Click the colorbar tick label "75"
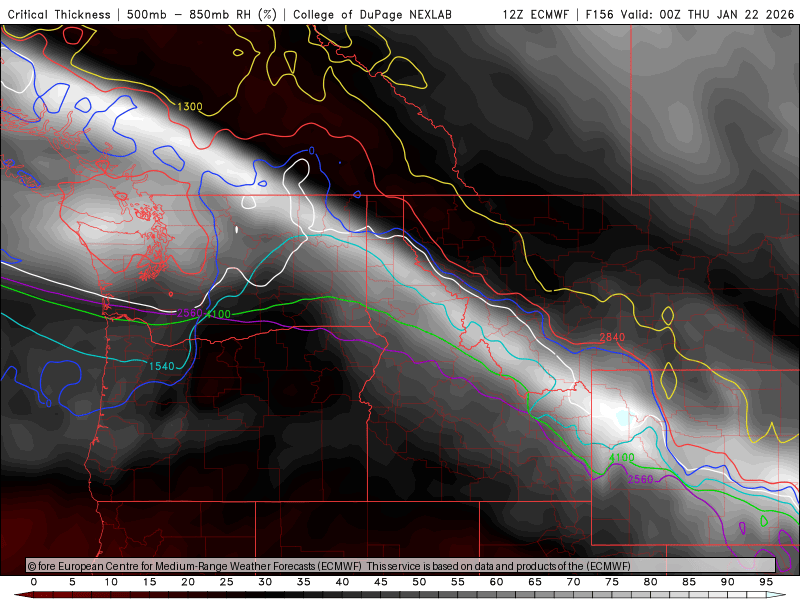 point(612,582)
